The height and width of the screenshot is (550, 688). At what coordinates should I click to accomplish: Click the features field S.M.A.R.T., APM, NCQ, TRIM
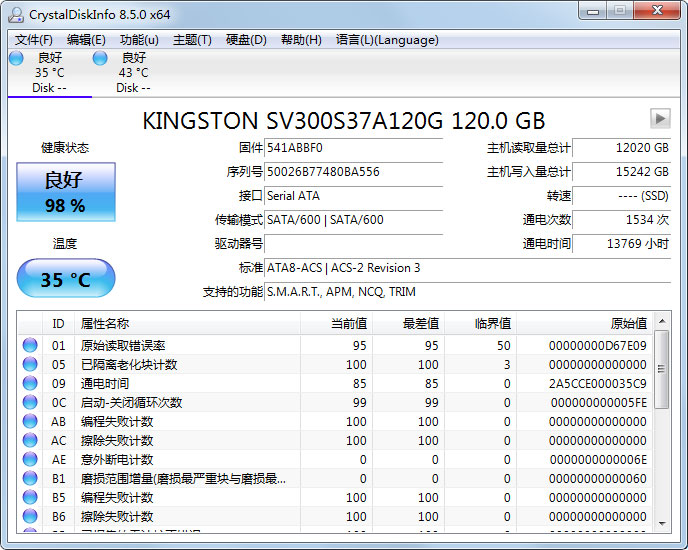[468, 292]
